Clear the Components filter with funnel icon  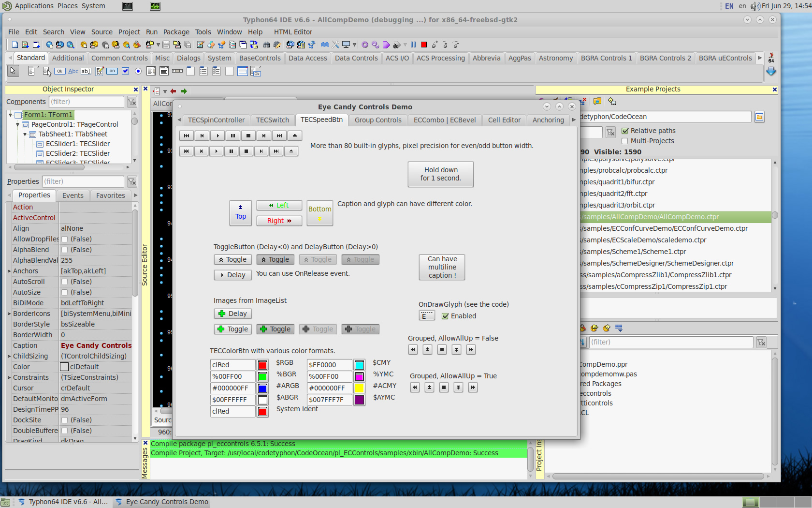(x=132, y=102)
